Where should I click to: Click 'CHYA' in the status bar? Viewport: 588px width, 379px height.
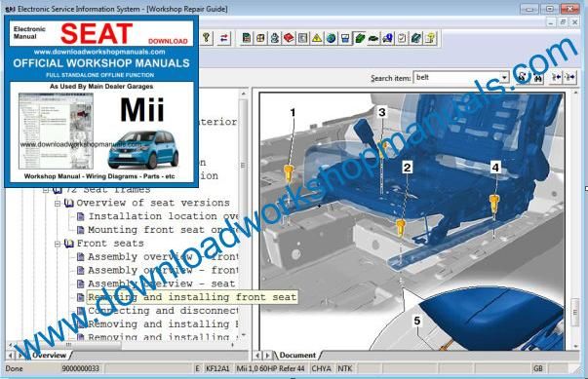coord(322,368)
